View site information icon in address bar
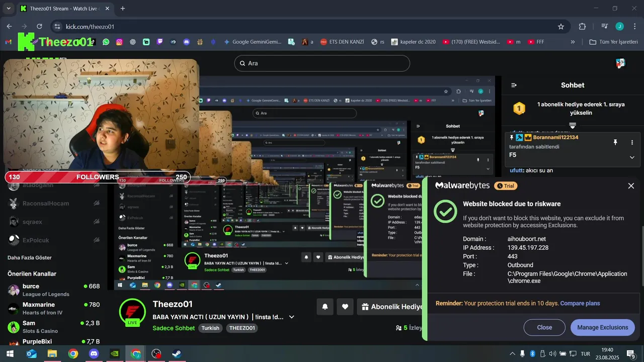The image size is (644, 362). coord(57,27)
